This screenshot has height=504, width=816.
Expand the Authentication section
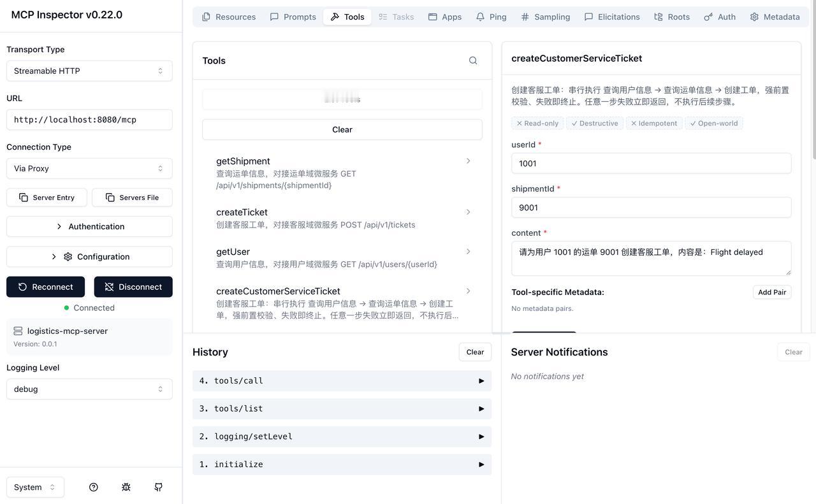pos(89,226)
